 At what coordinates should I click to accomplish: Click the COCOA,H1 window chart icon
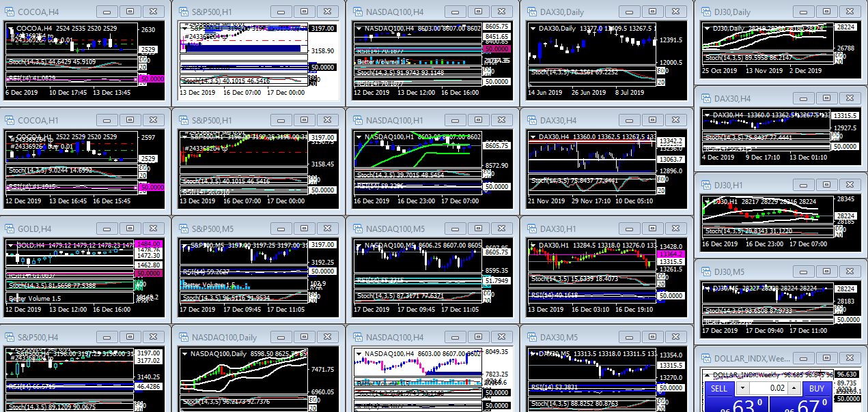[9, 121]
